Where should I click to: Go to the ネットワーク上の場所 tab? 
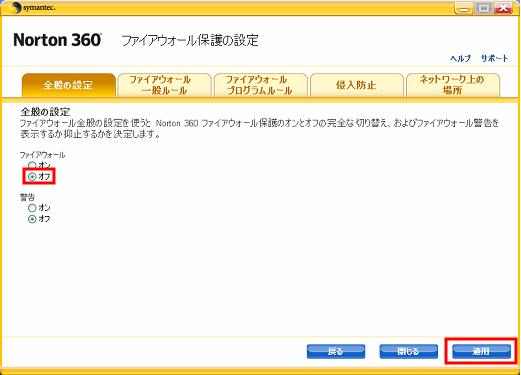coord(452,85)
